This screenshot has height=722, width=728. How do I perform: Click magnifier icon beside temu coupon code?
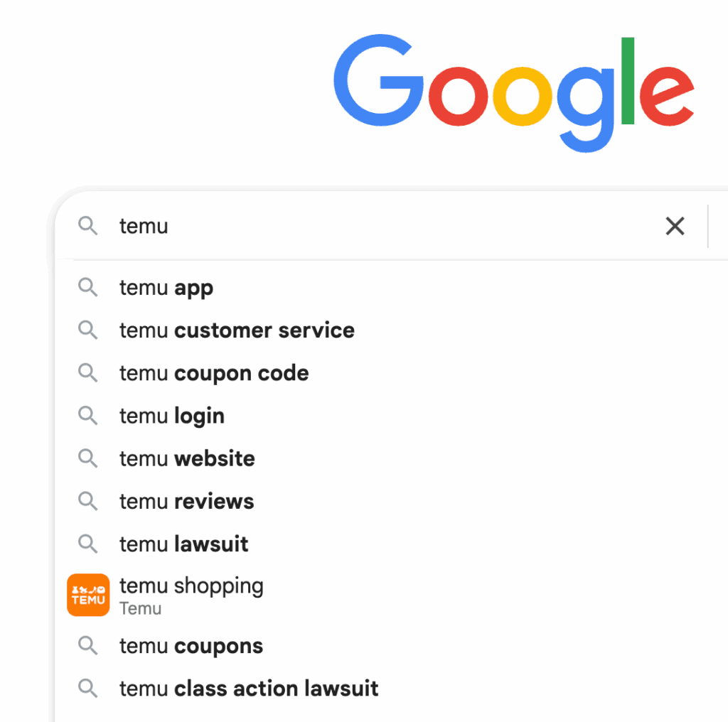click(87, 372)
